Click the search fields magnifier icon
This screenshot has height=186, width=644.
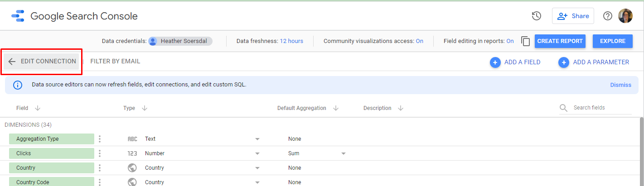(x=563, y=108)
